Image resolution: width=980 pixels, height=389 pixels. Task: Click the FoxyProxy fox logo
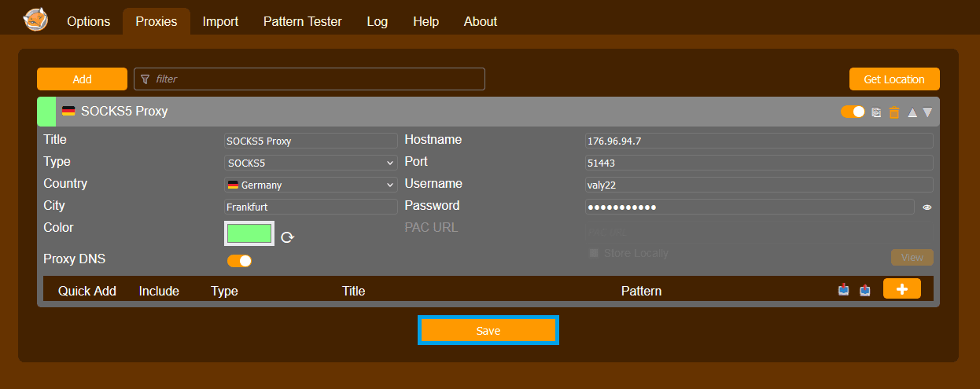click(x=35, y=18)
